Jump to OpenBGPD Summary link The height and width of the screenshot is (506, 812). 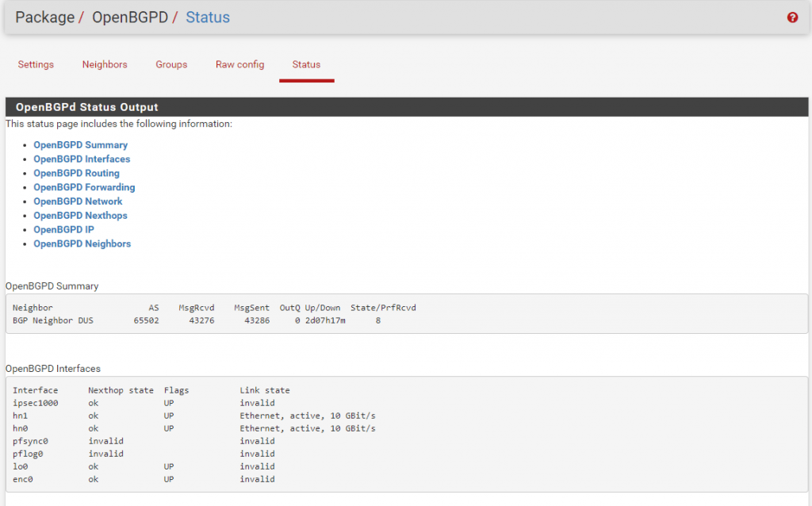pos(80,145)
